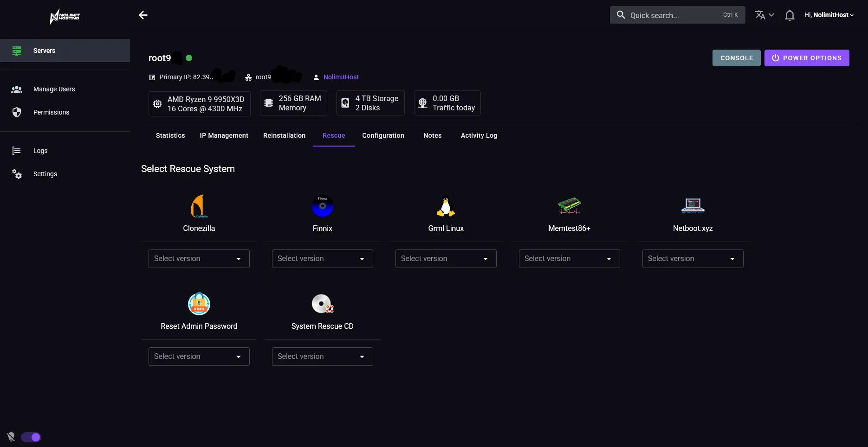Screen dimensions: 868x447
Task: Open Logs in sidebar
Action: click(65, 151)
